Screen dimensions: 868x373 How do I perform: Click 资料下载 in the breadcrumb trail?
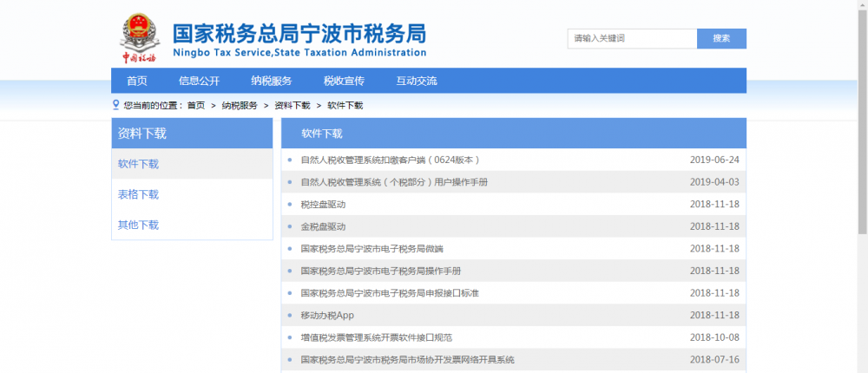(x=292, y=106)
